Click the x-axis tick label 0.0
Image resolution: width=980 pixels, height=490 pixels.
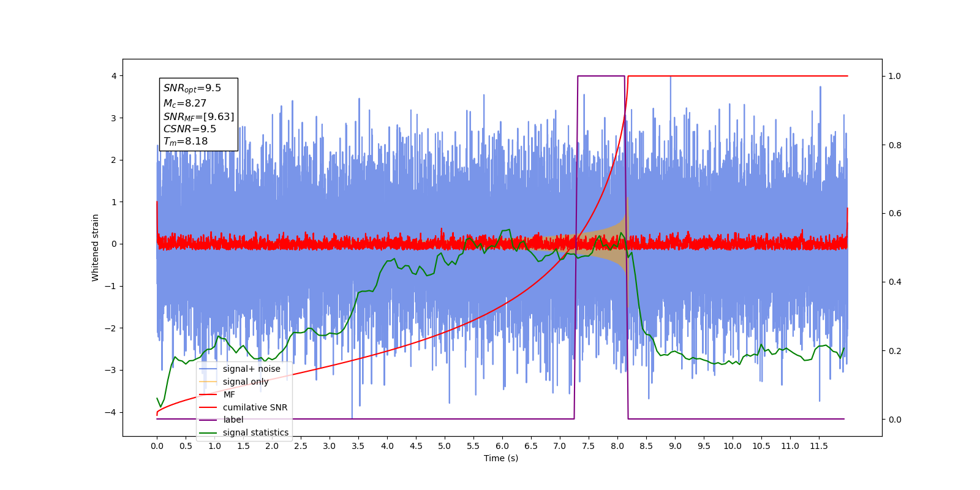[x=157, y=446]
